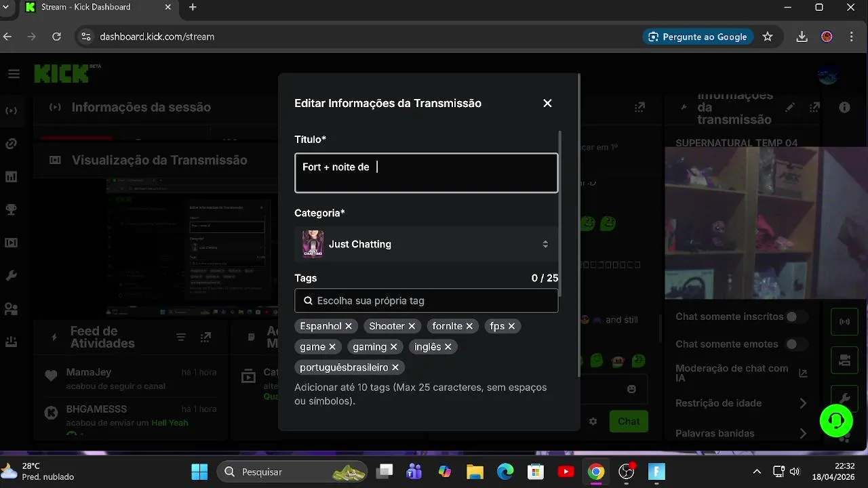Viewport: 868px width, 488px height.
Task: Reload the dashboard page
Action: (56, 37)
